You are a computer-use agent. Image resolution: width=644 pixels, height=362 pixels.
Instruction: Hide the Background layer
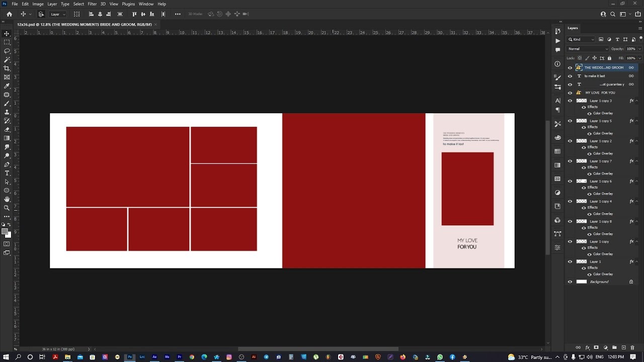click(x=570, y=282)
